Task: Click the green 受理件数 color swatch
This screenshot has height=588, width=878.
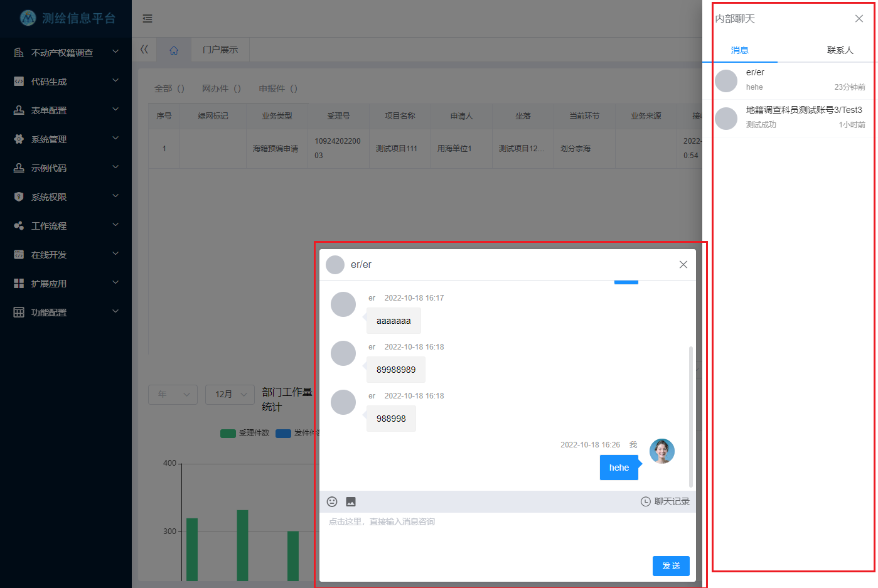Action: [227, 433]
